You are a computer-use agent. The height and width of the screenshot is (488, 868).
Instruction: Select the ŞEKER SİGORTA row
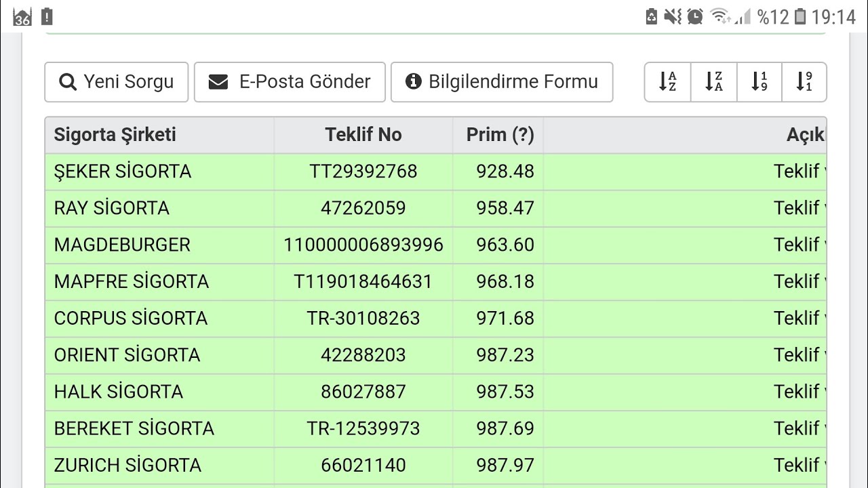(435, 171)
